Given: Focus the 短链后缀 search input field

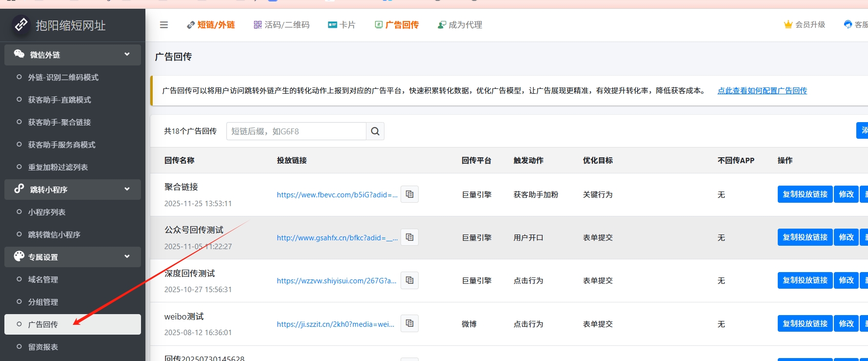Looking at the screenshot, I should [x=296, y=131].
